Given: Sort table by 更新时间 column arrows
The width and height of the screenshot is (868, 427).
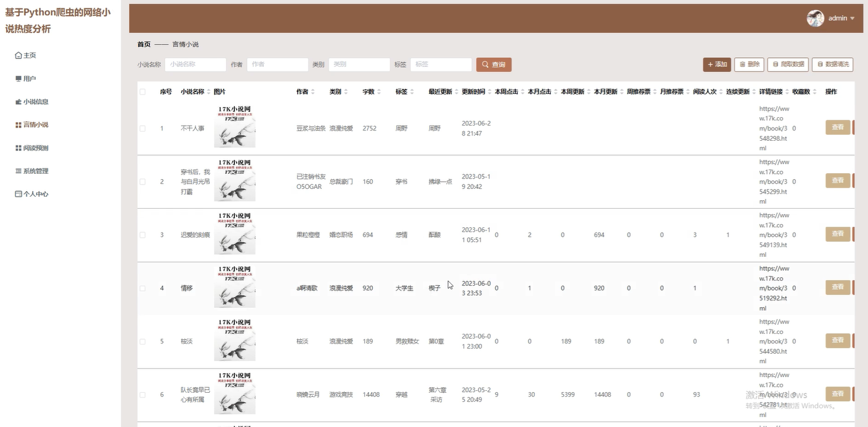Looking at the screenshot, I should 489,92.
